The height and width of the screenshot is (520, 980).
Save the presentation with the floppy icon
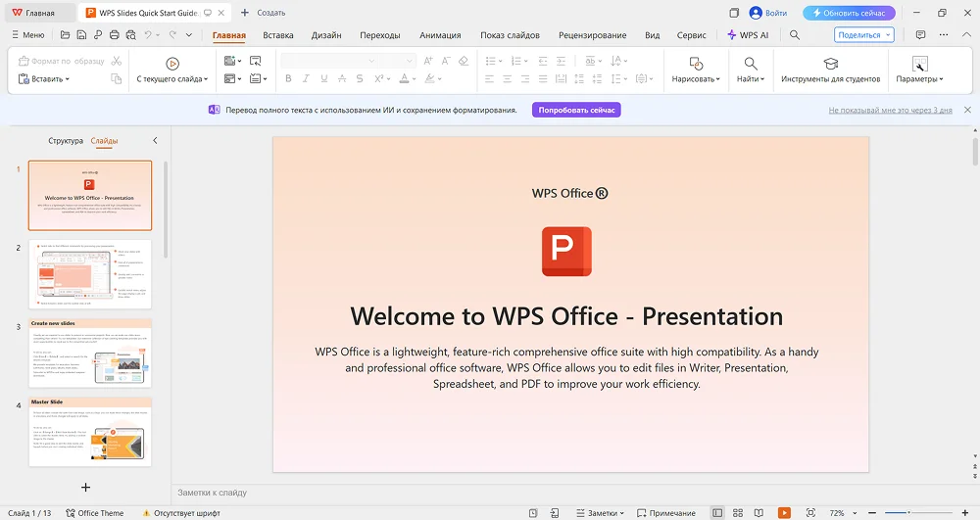[81, 35]
